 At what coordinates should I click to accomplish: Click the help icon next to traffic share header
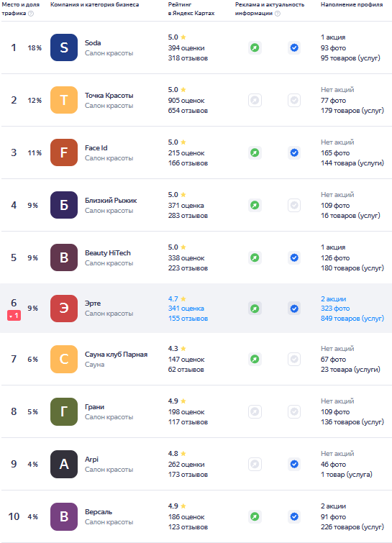pyautogui.click(x=31, y=14)
